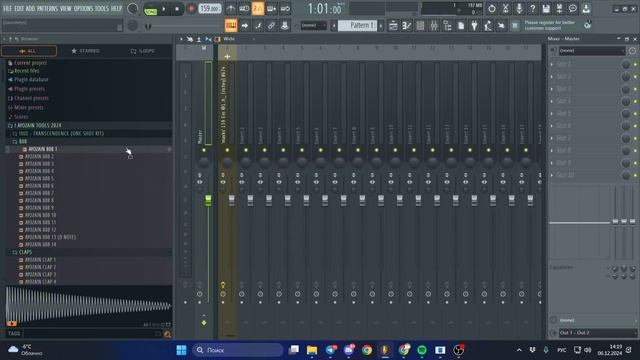
Task: Click the tempo field showing 159.000
Action: (x=209, y=9)
